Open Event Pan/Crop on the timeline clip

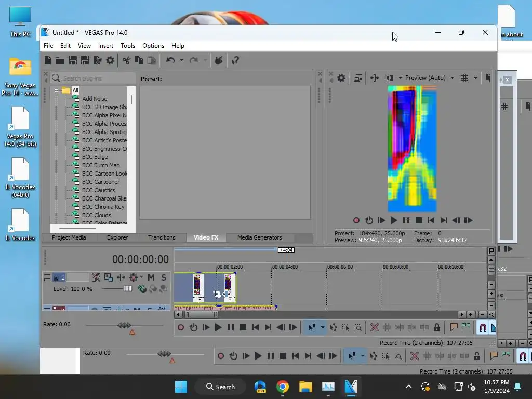tap(217, 294)
